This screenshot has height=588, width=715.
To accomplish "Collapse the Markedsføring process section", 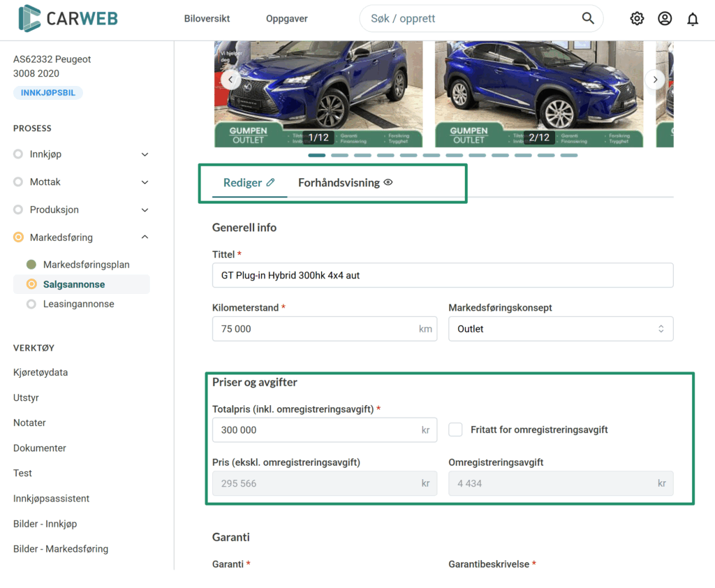I will click(145, 237).
